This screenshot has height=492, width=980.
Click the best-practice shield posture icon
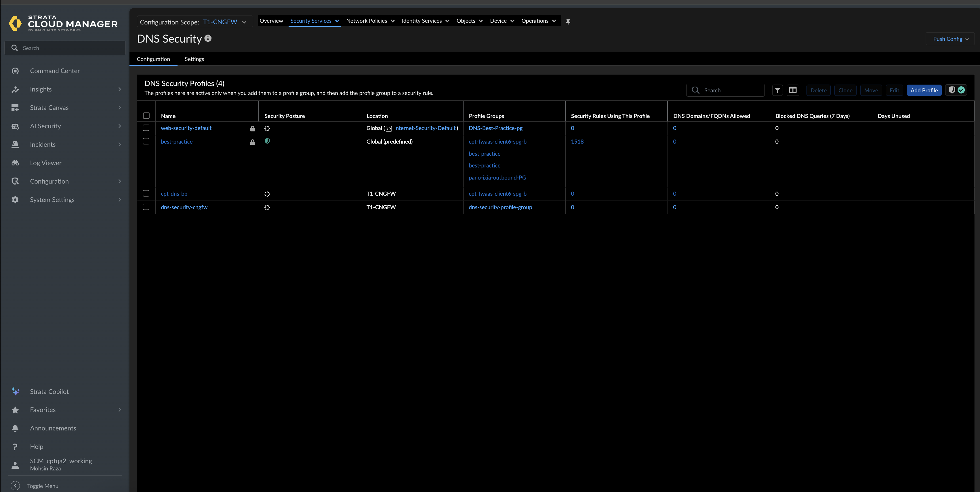267,141
